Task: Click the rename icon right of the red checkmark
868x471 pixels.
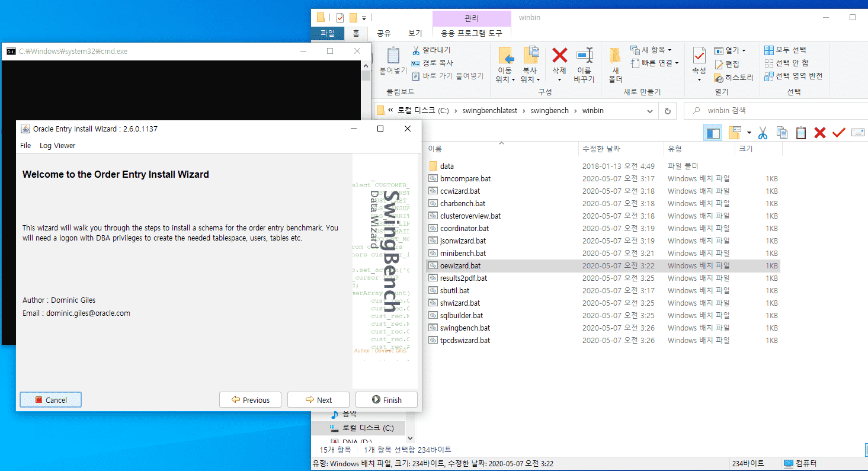Action: point(858,133)
